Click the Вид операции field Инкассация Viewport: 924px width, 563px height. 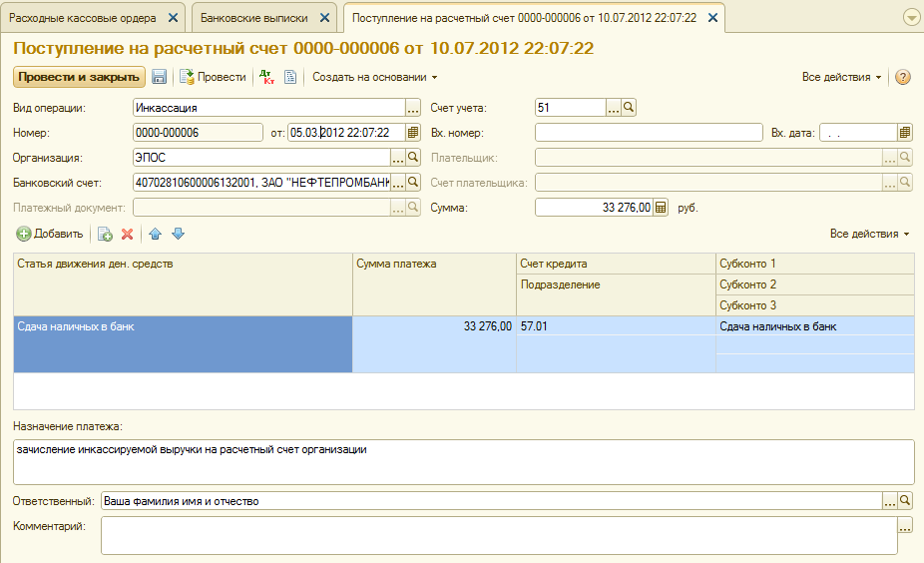pyautogui.click(x=269, y=108)
